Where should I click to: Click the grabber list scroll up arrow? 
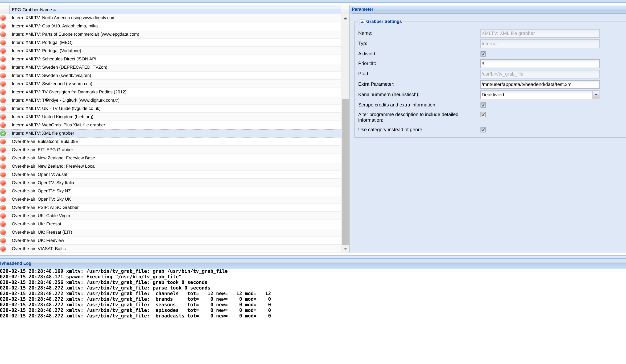tap(345, 19)
